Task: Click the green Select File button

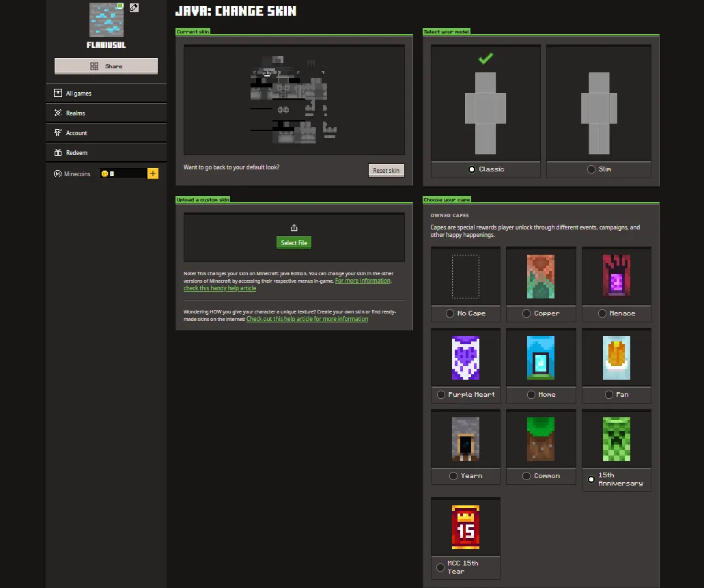Action: (x=294, y=242)
